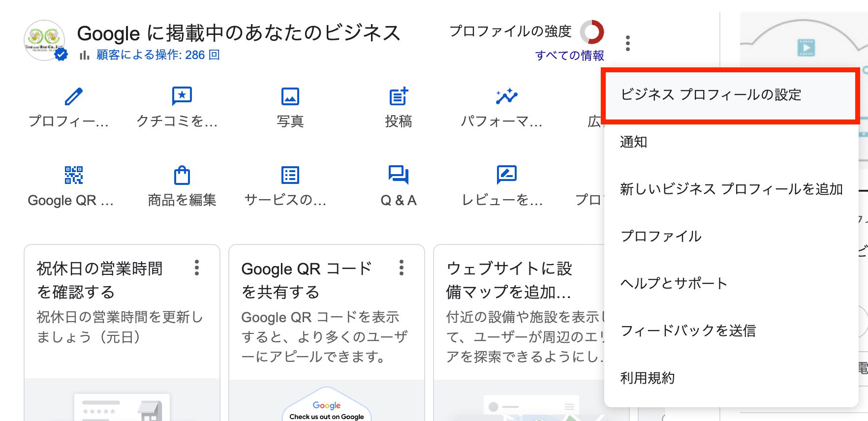
Task: Open the review star speech bubble icon
Action: pos(182,96)
